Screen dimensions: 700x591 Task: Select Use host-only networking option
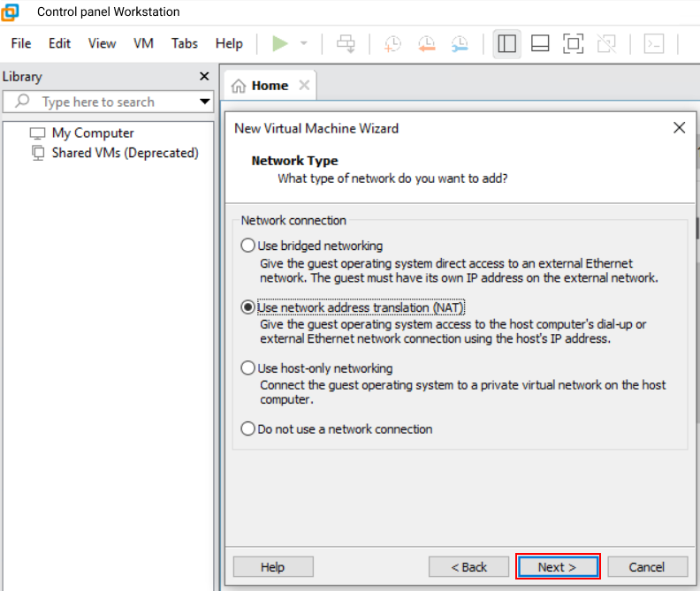[248, 368]
